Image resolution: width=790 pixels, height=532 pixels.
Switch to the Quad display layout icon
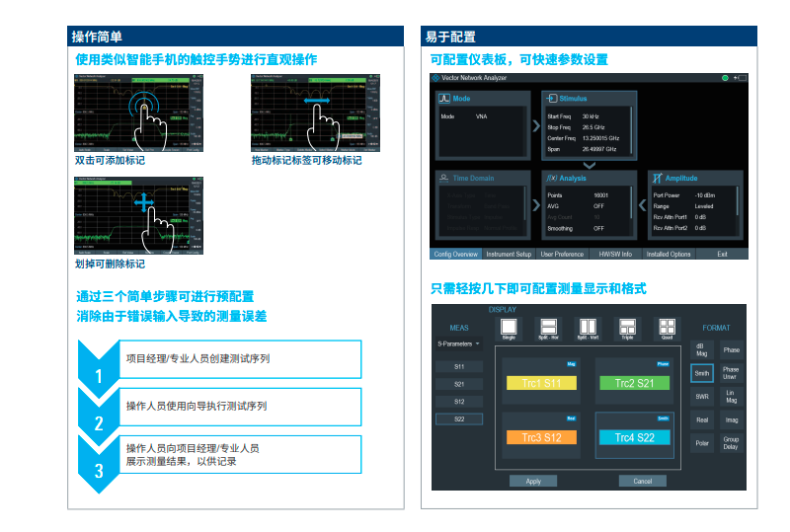point(667,328)
